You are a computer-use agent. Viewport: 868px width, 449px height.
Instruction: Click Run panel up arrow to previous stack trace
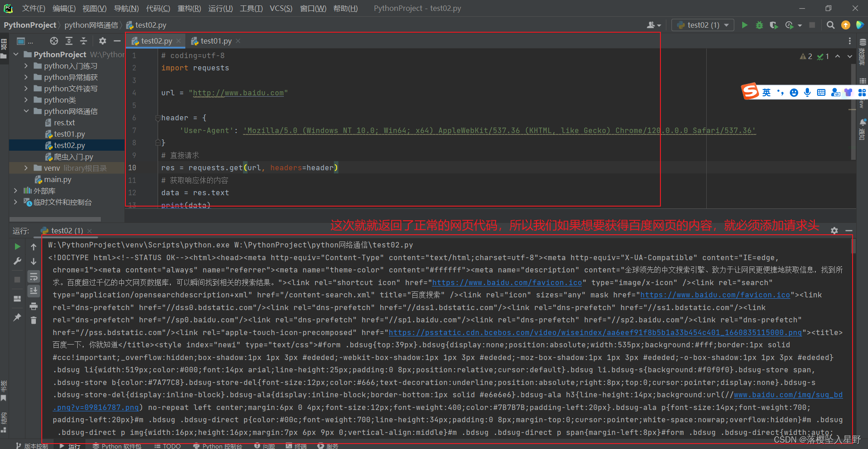point(34,247)
